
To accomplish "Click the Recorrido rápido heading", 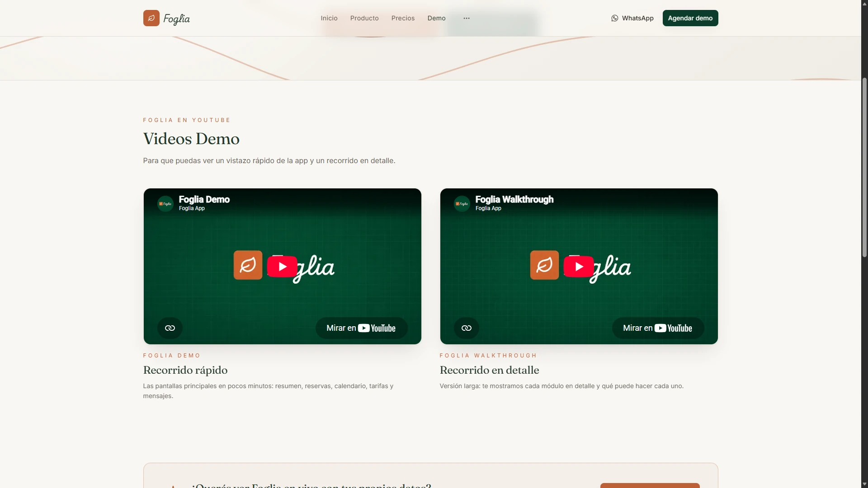I will (x=185, y=370).
